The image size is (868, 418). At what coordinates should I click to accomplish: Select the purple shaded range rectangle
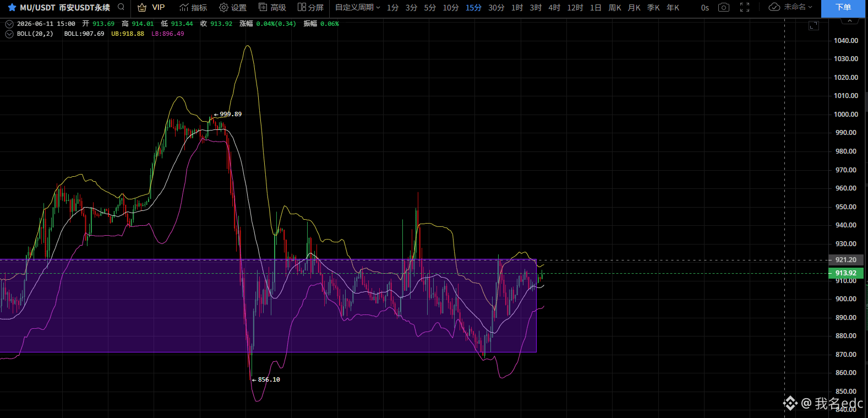coord(268,306)
